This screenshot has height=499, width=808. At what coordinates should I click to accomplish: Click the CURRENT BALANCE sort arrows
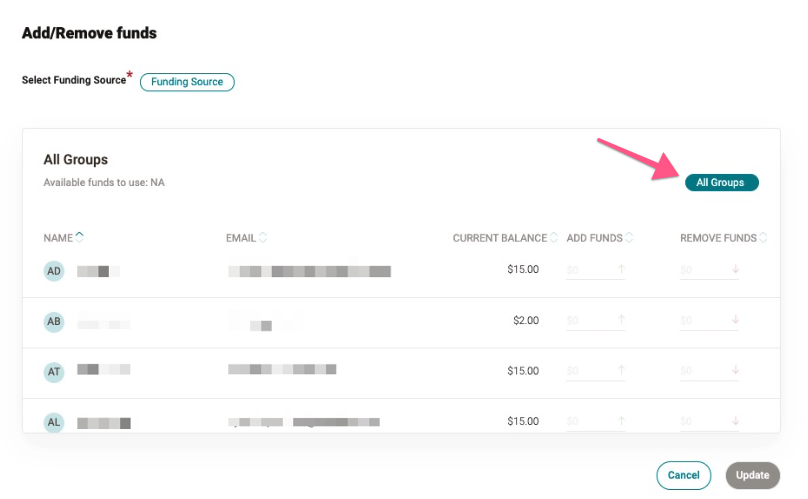(553, 237)
